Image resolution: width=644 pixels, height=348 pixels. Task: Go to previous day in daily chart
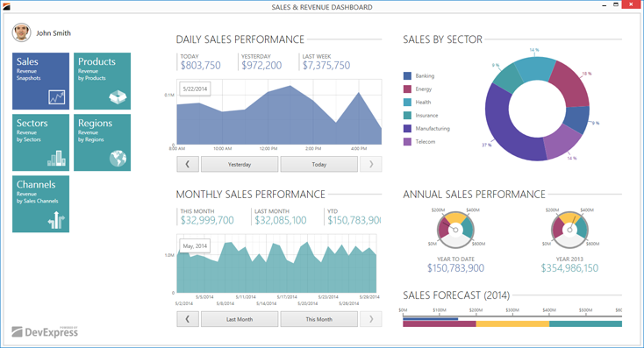pos(188,164)
